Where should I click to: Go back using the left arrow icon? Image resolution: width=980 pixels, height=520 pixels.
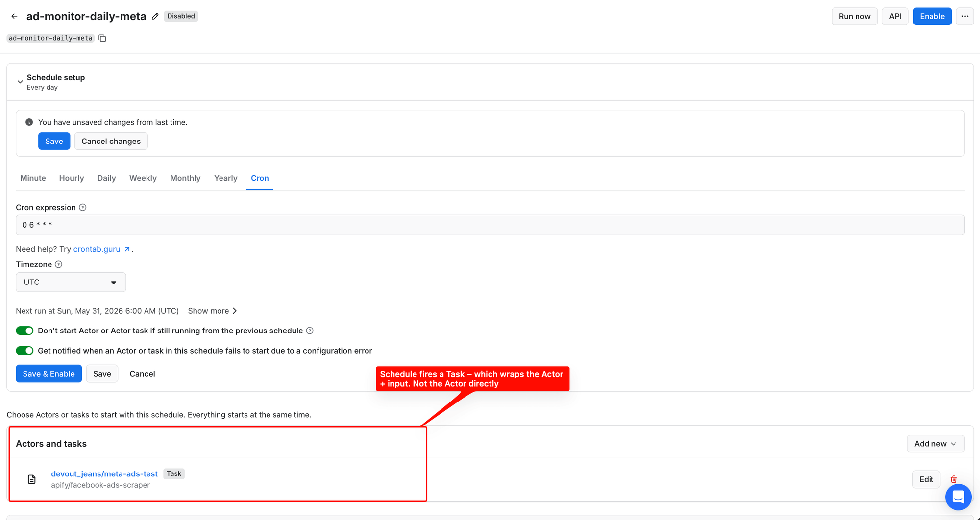point(14,16)
